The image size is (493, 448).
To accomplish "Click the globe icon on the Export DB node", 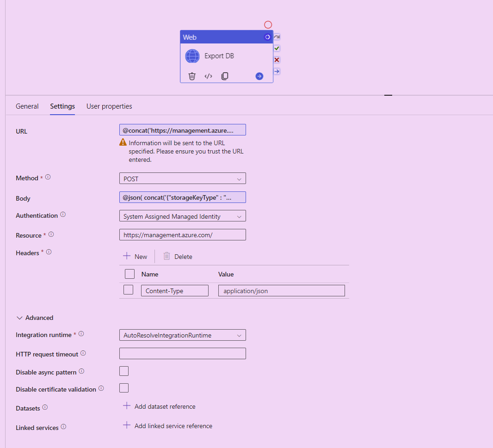I will (x=192, y=56).
